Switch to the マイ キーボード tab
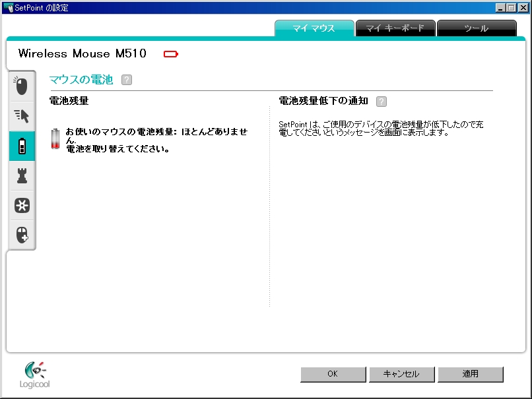 coord(395,28)
